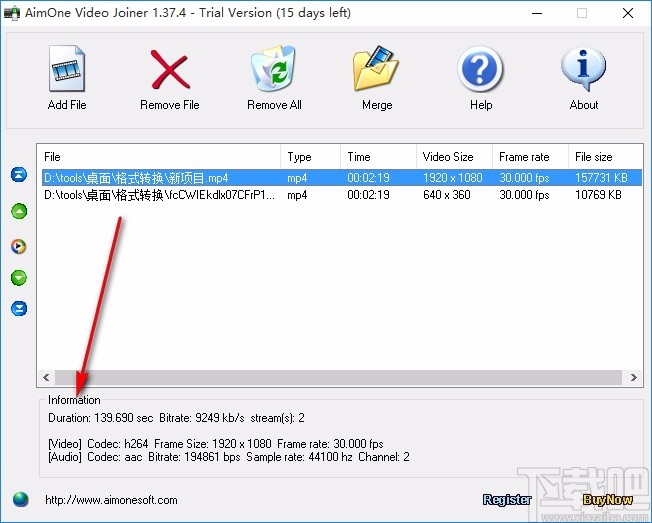Select the 新项目.mp4 file row

point(342,178)
